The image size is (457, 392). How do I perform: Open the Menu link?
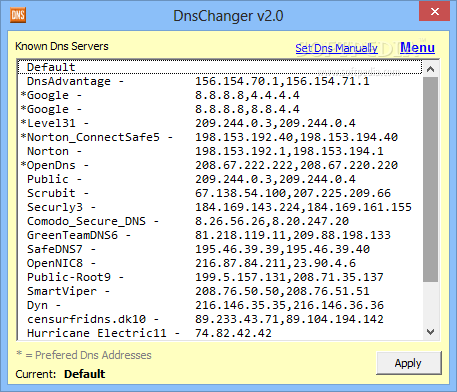(417, 48)
